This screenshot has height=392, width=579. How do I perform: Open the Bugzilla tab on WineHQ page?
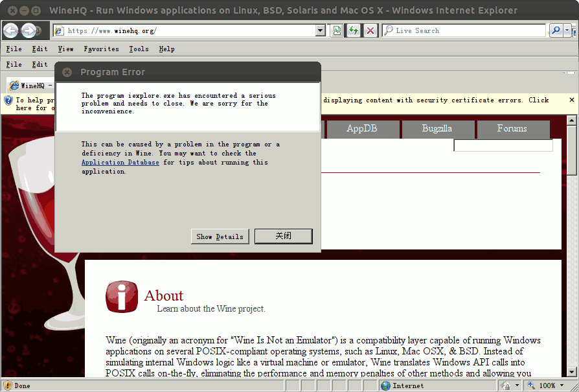pyautogui.click(x=437, y=129)
